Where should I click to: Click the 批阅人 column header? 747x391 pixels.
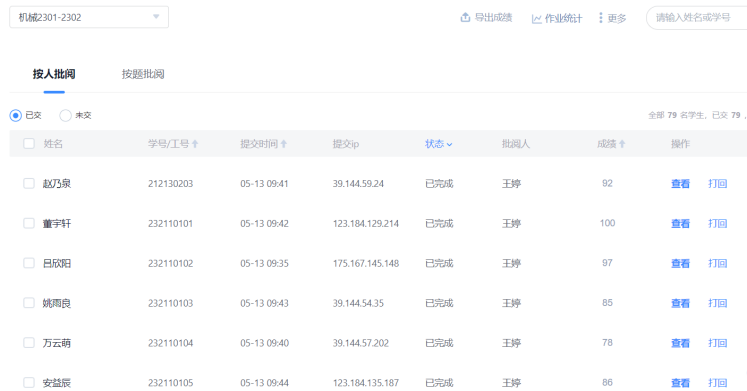coord(515,144)
